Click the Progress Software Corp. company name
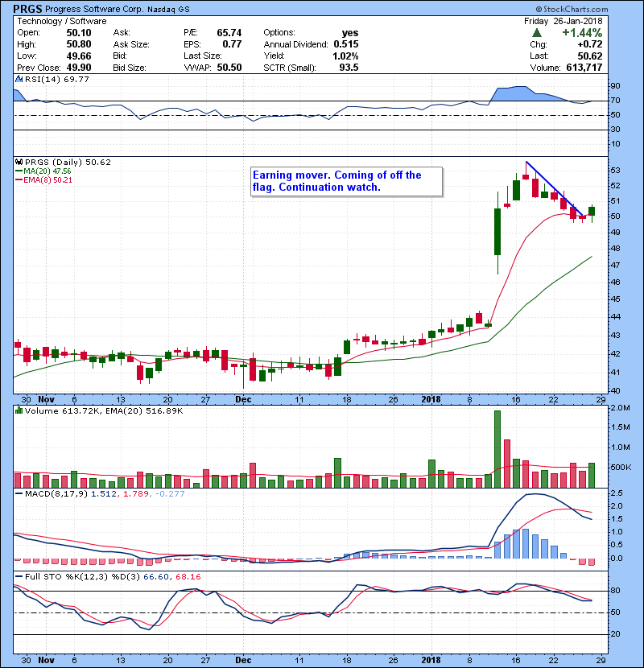The image size is (644, 668). pos(94,9)
